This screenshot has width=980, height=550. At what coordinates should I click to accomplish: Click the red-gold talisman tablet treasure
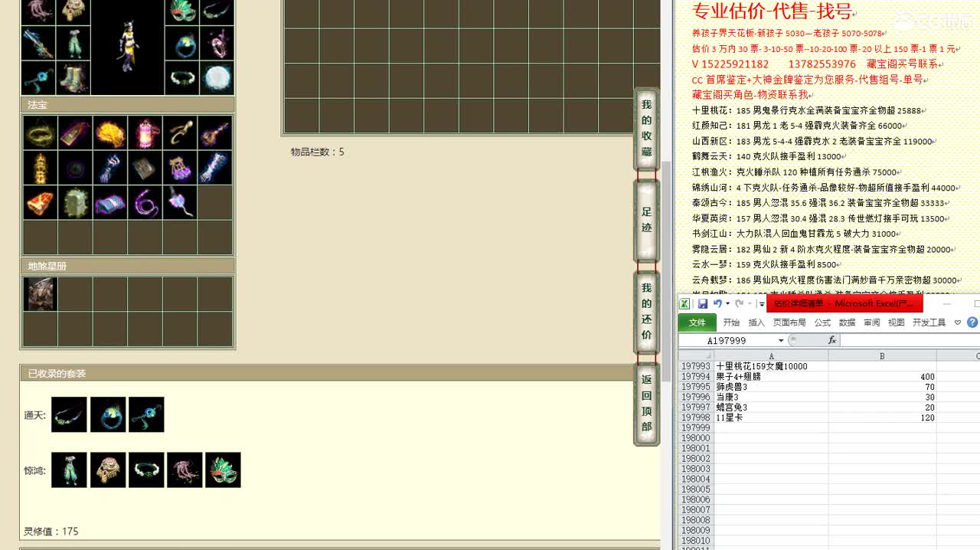[75, 133]
